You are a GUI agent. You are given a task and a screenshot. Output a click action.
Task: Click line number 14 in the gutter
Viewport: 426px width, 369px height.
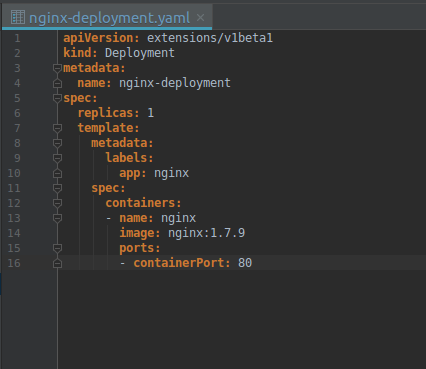tap(14, 233)
